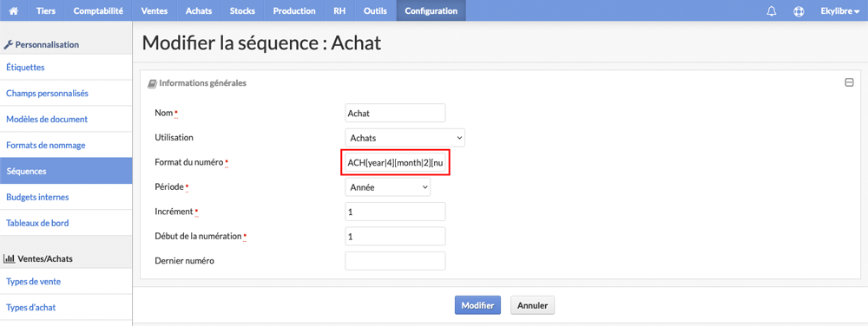Open the Tiers menu
Viewport: 868px width, 326px height.
[46, 10]
